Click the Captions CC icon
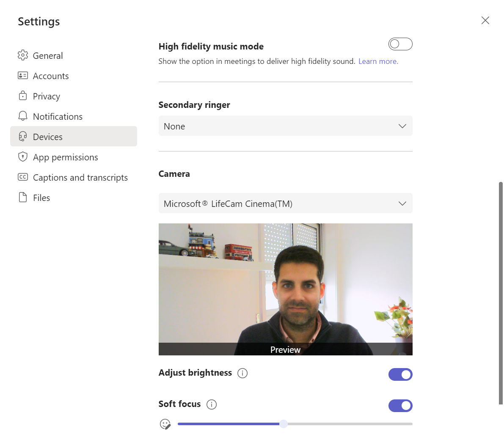This screenshot has height=440, width=504. [x=23, y=177]
